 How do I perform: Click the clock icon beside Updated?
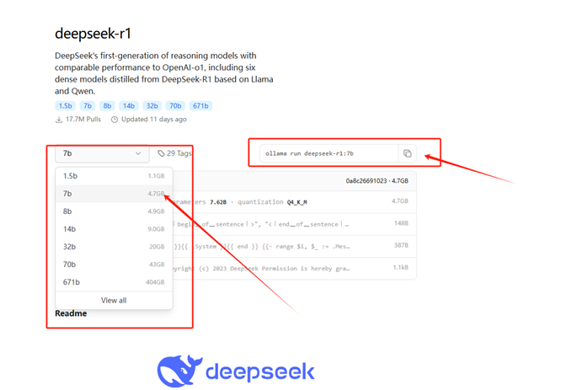(115, 120)
